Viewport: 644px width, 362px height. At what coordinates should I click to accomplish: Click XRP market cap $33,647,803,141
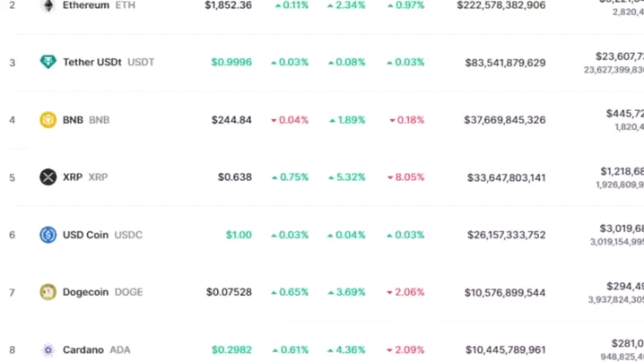point(506,177)
